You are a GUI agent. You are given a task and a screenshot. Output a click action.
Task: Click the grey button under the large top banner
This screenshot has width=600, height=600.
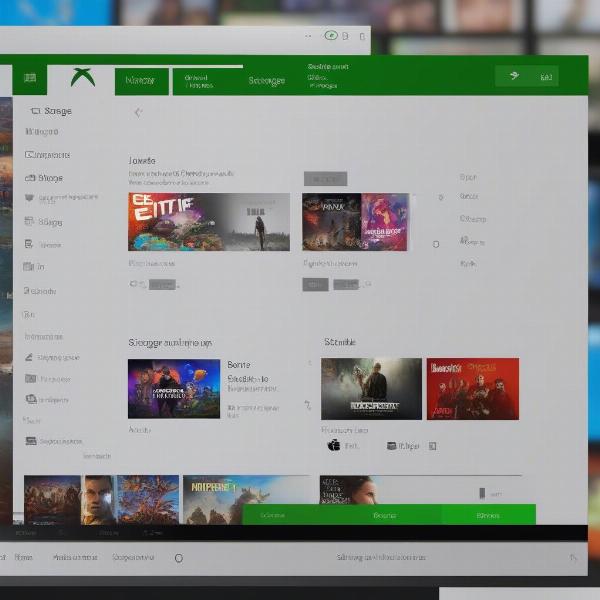pyautogui.click(x=162, y=285)
